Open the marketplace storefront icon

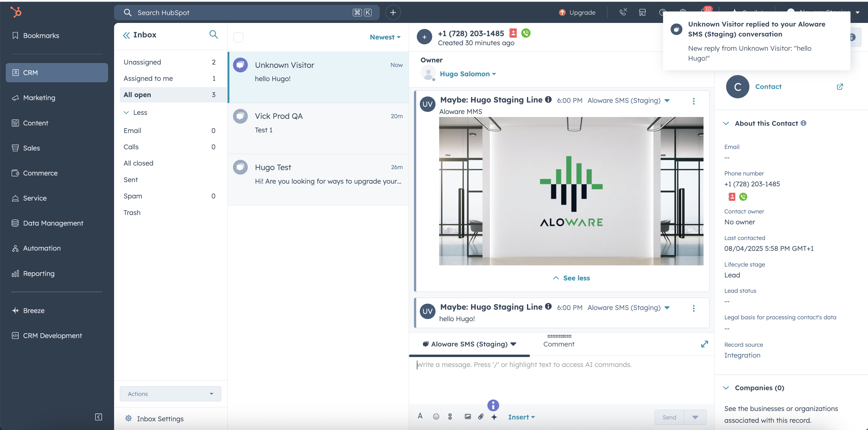coord(642,12)
